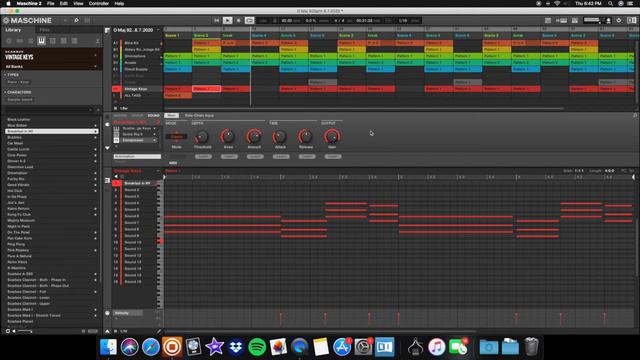Click the Attack knob
This screenshot has height=360, width=640.
click(280, 137)
